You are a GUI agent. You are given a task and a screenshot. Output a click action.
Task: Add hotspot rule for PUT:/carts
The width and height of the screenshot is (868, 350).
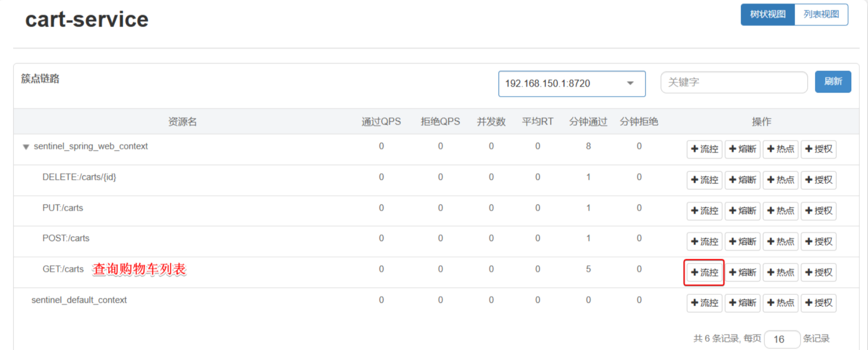pos(780,211)
